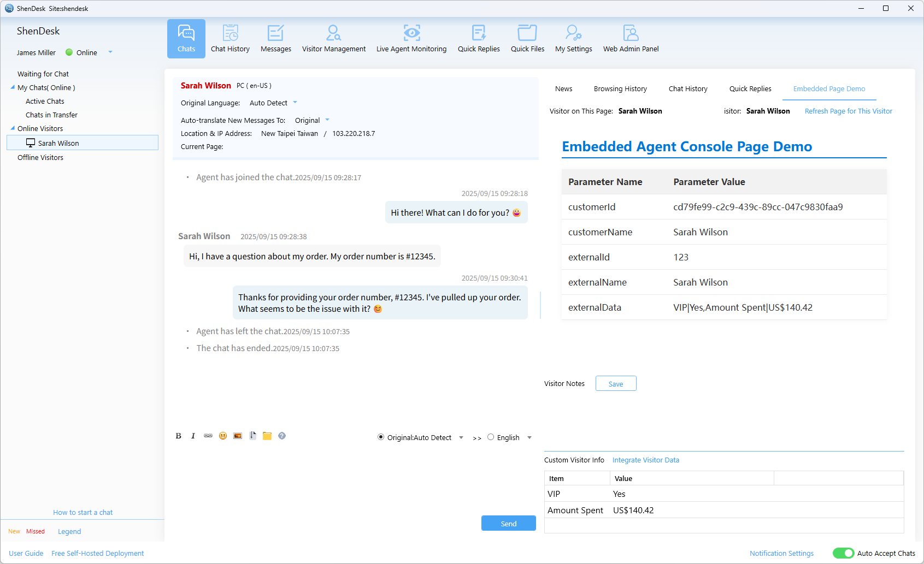Select the English translation radio button
Image resolution: width=924 pixels, height=564 pixels.
pos(491,437)
